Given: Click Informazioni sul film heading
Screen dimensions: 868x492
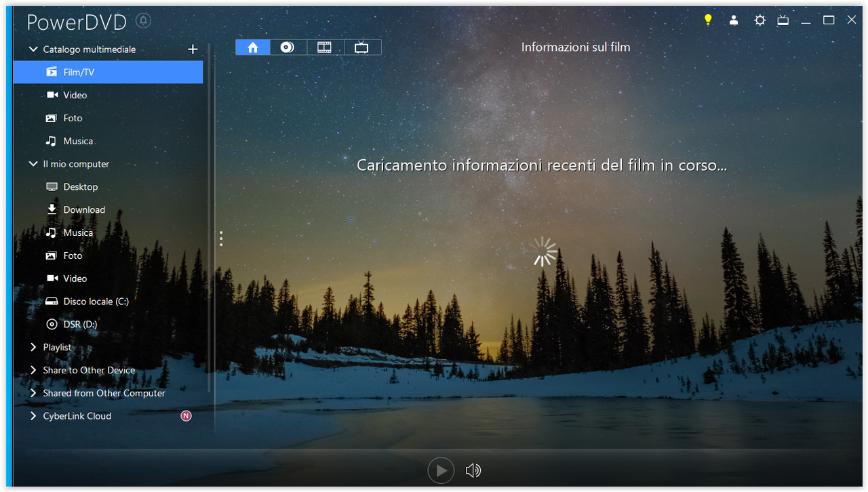Looking at the screenshot, I should pos(576,47).
